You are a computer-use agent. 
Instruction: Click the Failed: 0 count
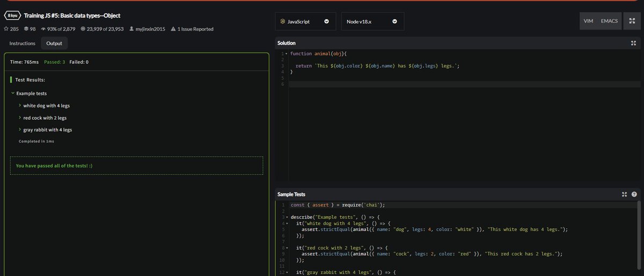click(x=79, y=62)
